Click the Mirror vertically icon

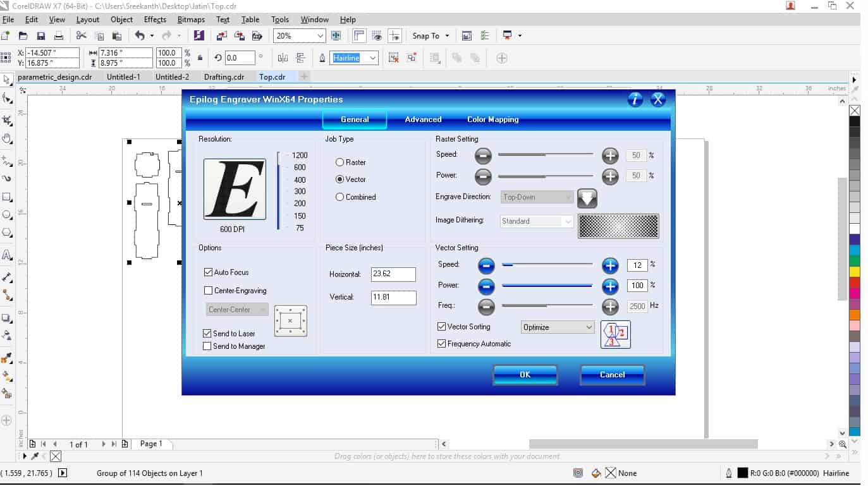coord(301,58)
